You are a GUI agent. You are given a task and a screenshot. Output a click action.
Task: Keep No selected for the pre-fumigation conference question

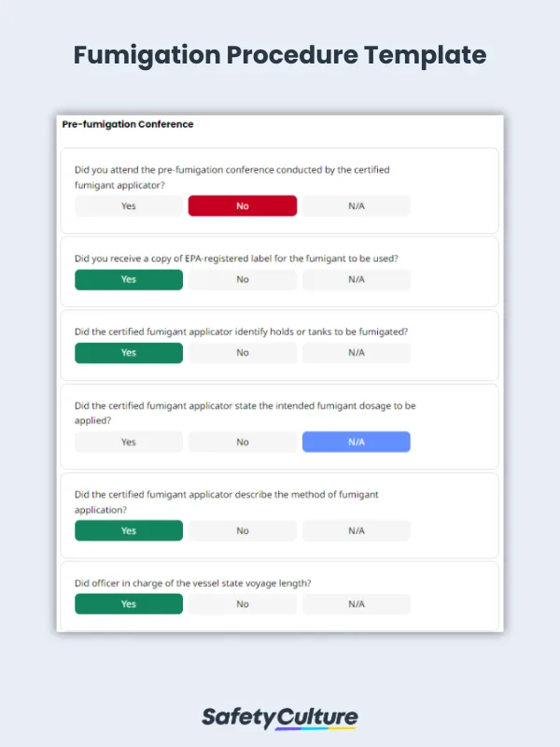pos(242,205)
